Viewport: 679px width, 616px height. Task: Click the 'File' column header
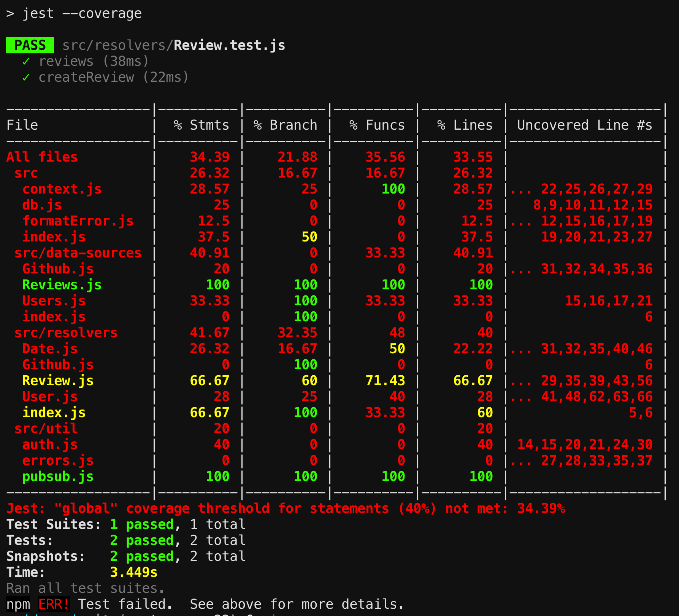point(22,125)
